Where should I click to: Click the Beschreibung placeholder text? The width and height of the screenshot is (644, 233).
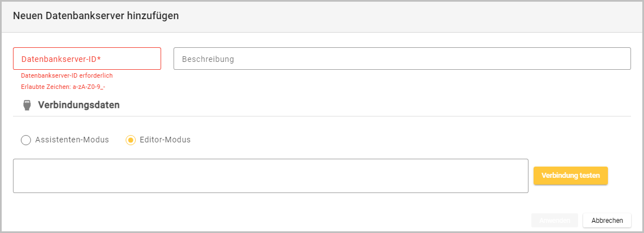(x=207, y=59)
